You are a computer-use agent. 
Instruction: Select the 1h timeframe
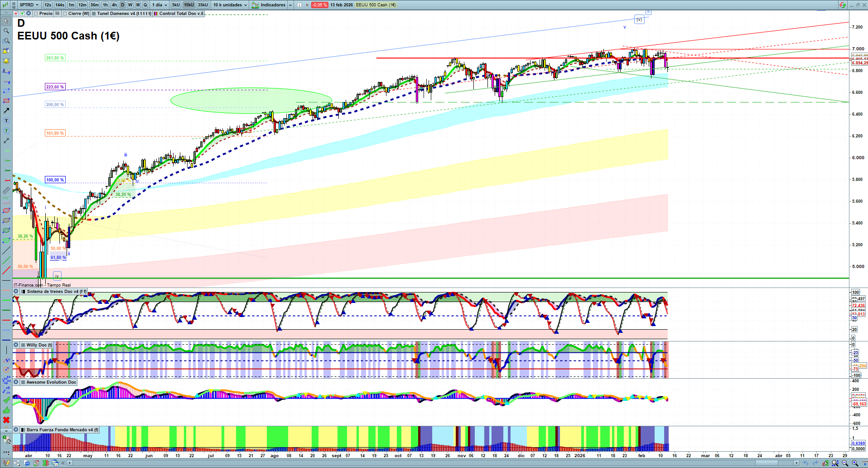coord(106,5)
